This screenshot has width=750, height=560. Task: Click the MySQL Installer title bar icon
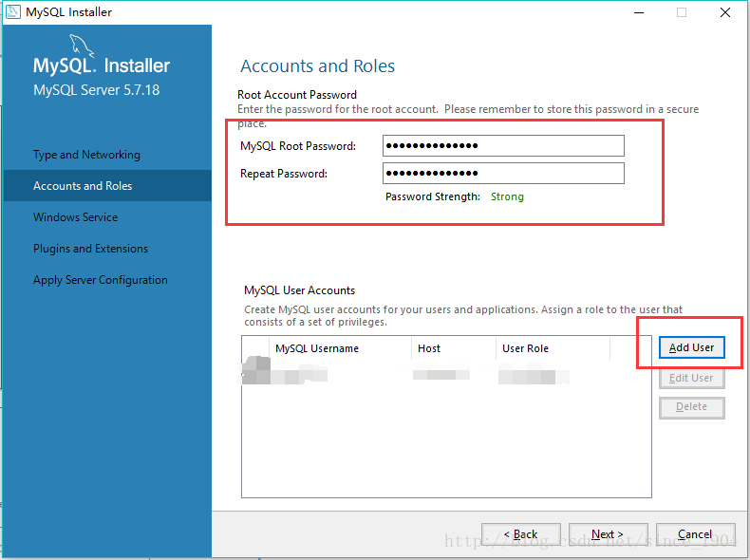coord(13,12)
